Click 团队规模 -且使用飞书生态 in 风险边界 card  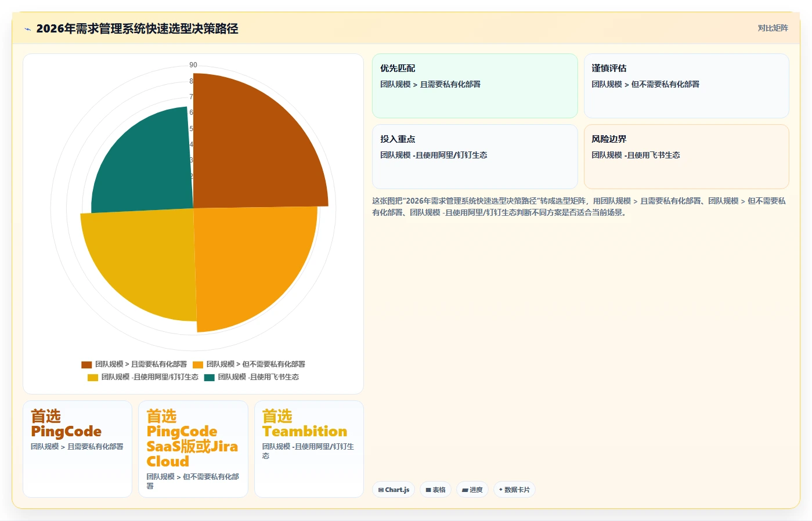[636, 155]
